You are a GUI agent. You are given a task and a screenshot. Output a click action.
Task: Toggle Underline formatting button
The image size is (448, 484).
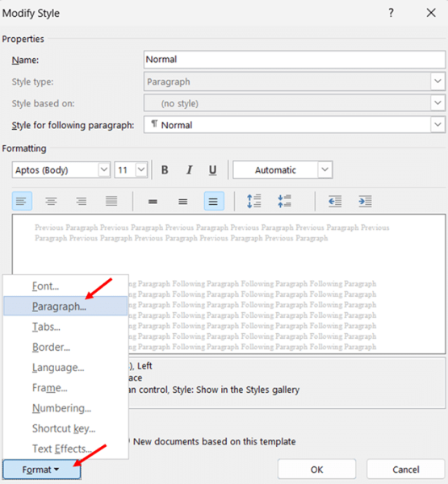coord(212,169)
